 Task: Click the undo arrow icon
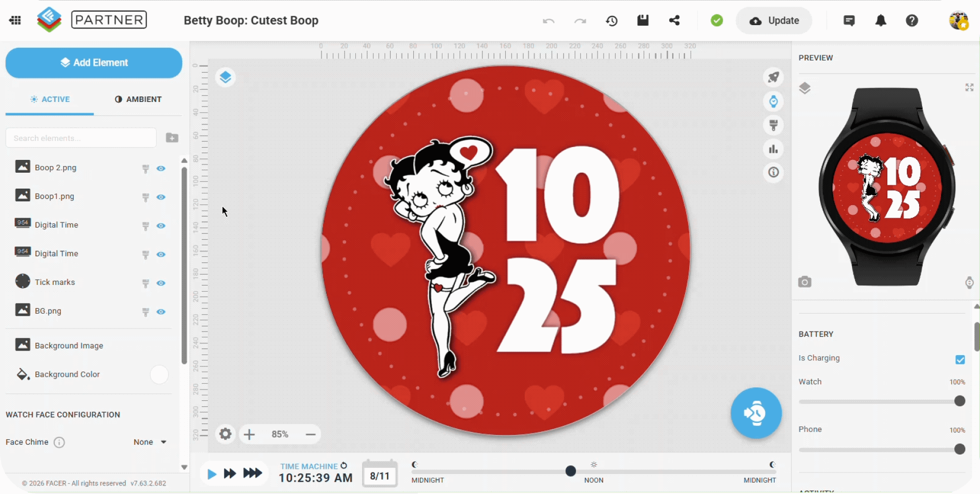548,21
